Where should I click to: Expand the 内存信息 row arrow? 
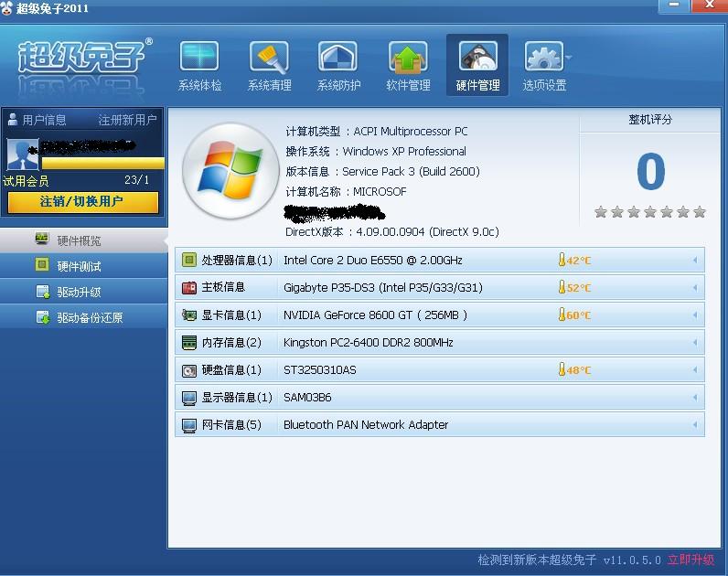tap(695, 343)
